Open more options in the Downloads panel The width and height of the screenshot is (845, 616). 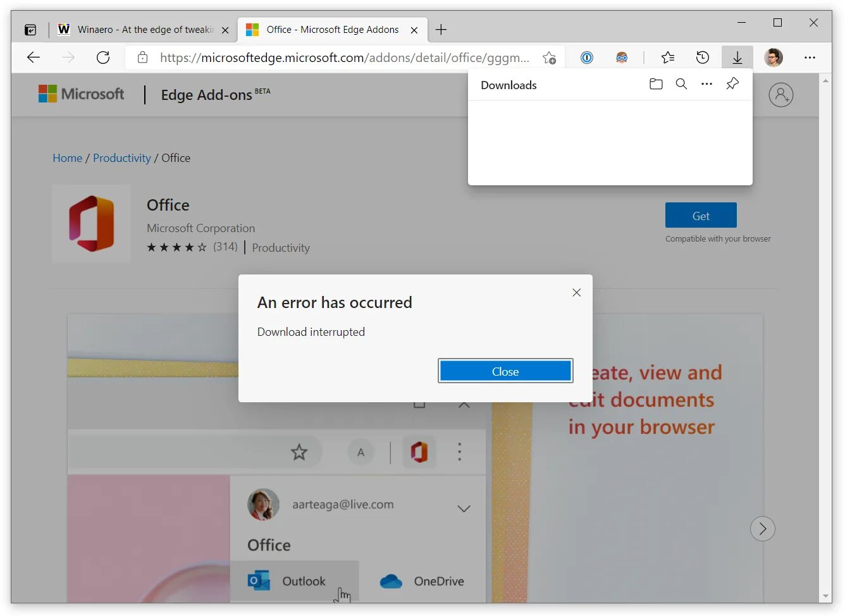707,84
